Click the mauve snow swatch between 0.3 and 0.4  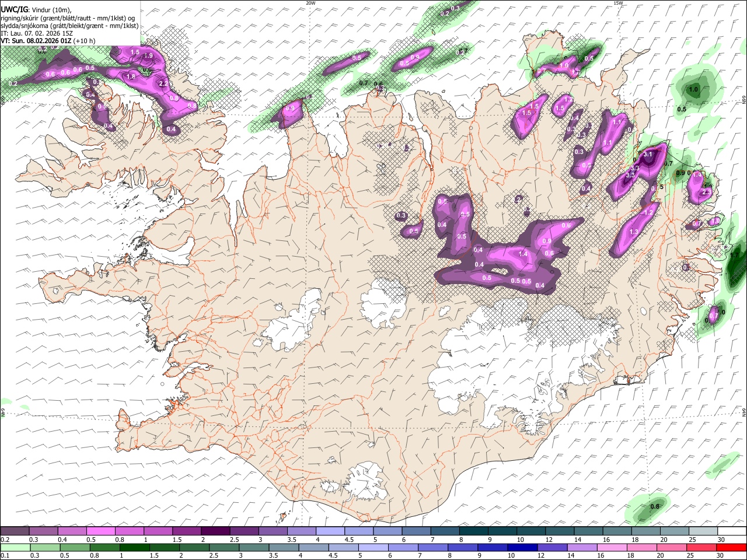(44, 531)
